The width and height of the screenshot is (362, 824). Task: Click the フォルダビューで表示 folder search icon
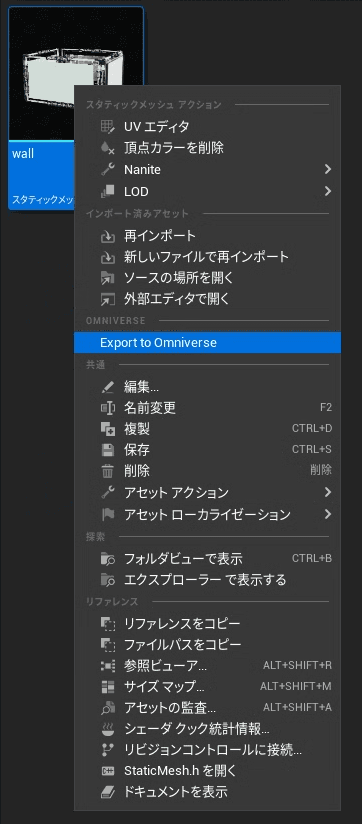[x=107, y=559]
